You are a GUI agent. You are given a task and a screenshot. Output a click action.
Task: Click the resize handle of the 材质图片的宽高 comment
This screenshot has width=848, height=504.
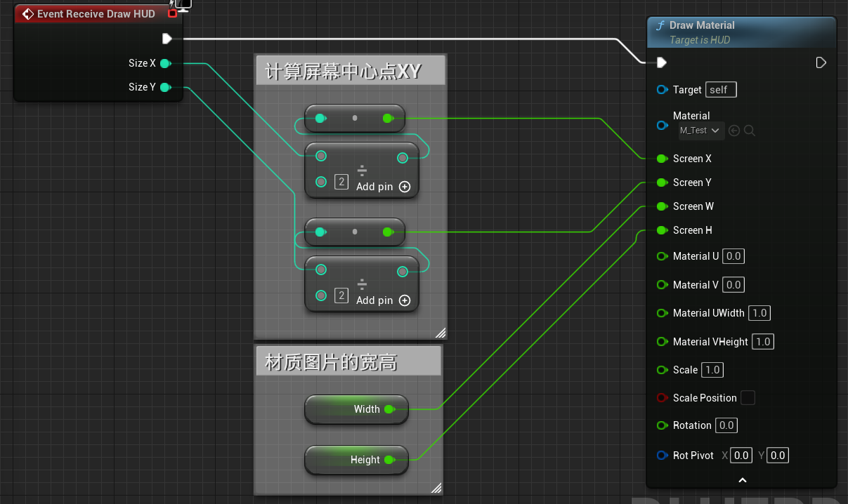point(436,488)
